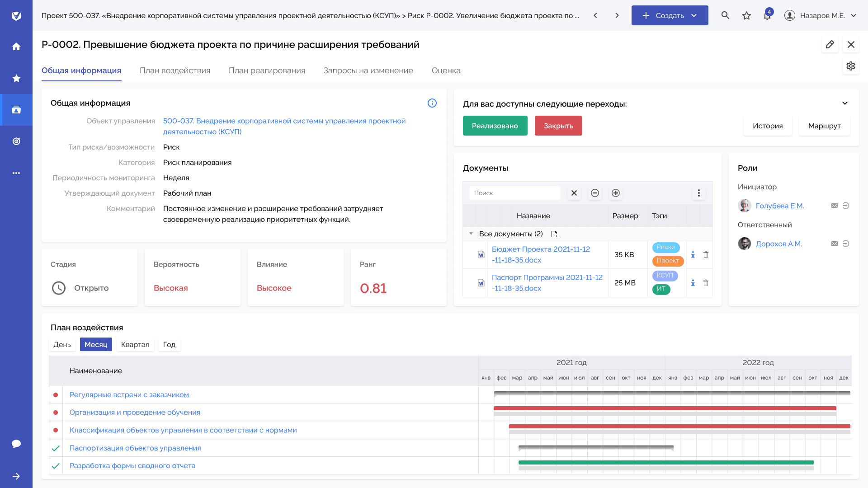Image resolution: width=868 pixels, height=488 pixels.
Task: Switch timescale to Год
Action: tap(169, 344)
